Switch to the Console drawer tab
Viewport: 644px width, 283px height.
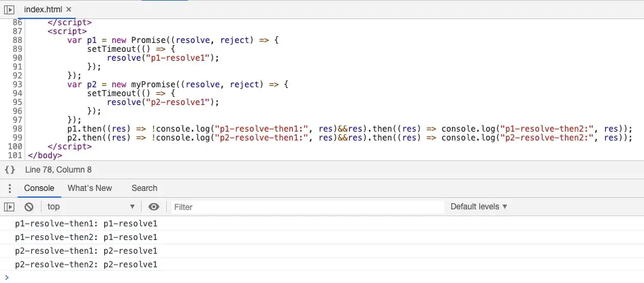click(39, 188)
